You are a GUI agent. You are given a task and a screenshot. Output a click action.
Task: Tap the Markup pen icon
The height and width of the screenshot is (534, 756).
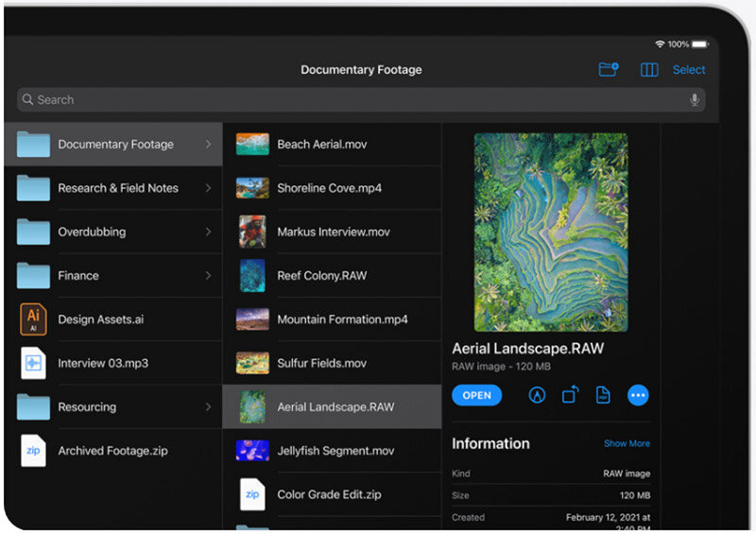[538, 395]
